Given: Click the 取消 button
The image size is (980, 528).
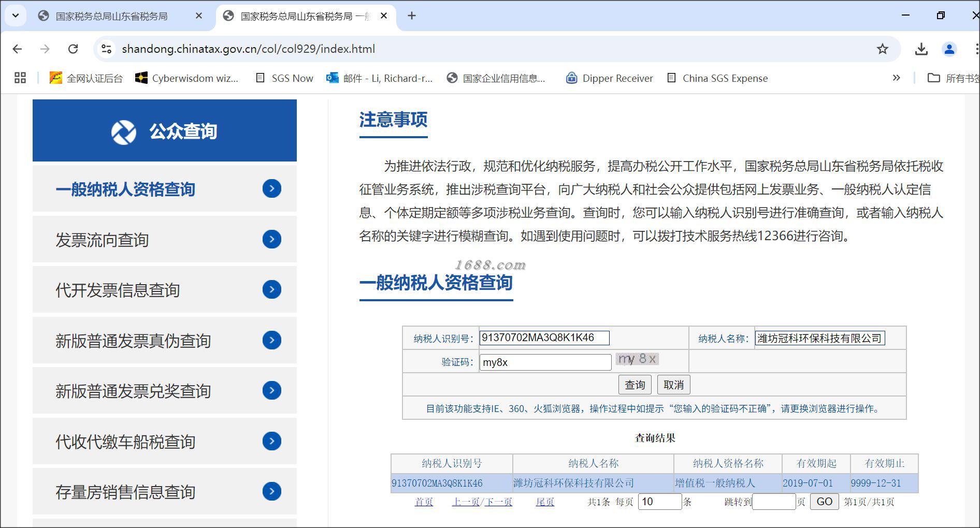Looking at the screenshot, I should coord(674,385).
